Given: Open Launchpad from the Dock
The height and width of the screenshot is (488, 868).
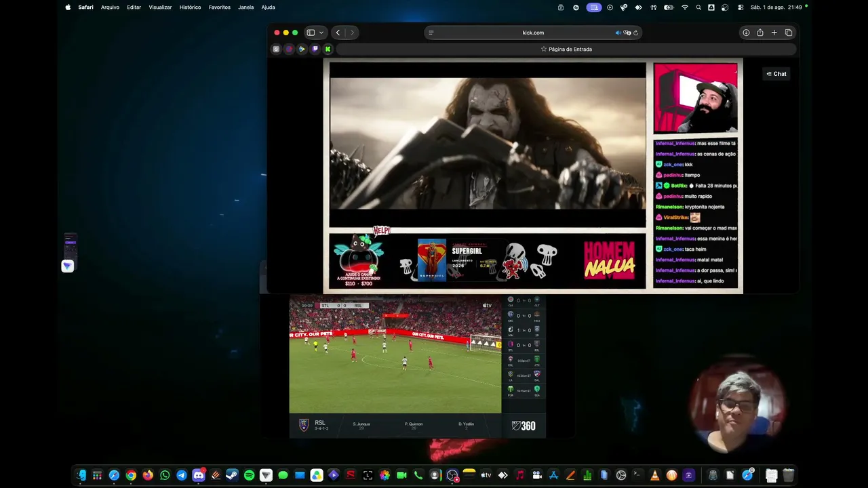Looking at the screenshot, I should point(98,475).
